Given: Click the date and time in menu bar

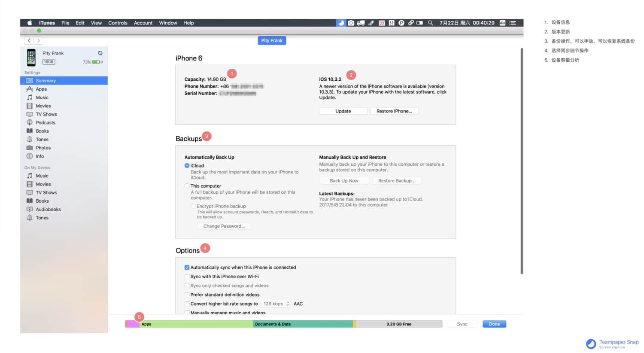Looking at the screenshot, I should click(x=467, y=23).
